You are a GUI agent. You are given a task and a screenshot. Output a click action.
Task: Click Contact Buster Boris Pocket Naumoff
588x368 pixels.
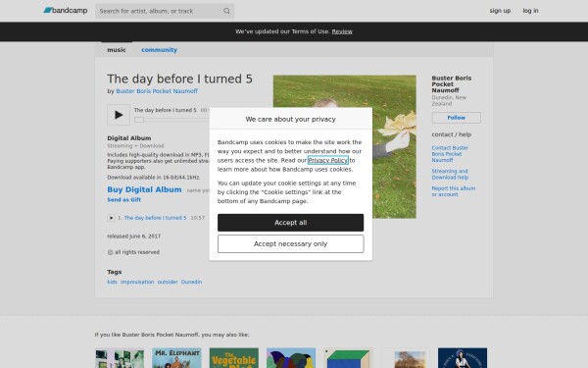click(x=450, y=154)
